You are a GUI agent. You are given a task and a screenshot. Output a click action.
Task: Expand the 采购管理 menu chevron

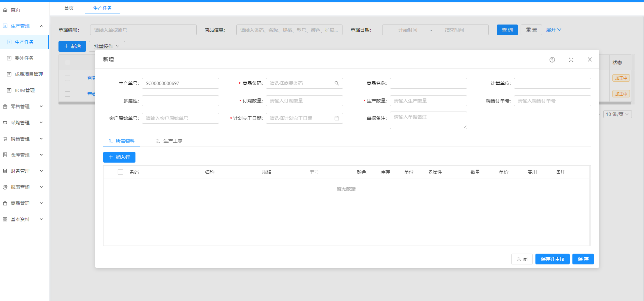point(41,123)
